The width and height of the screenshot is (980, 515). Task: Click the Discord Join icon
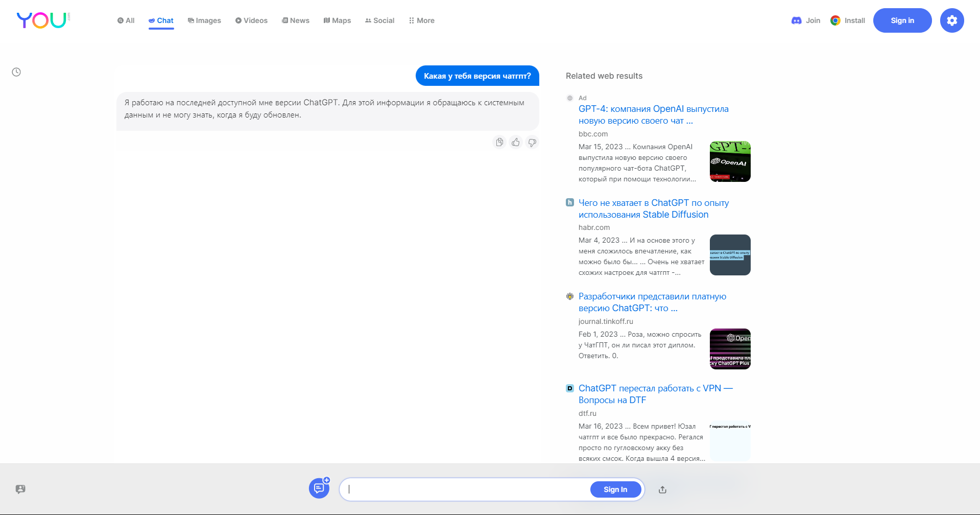pyautogui.click(x=796, y=20)
